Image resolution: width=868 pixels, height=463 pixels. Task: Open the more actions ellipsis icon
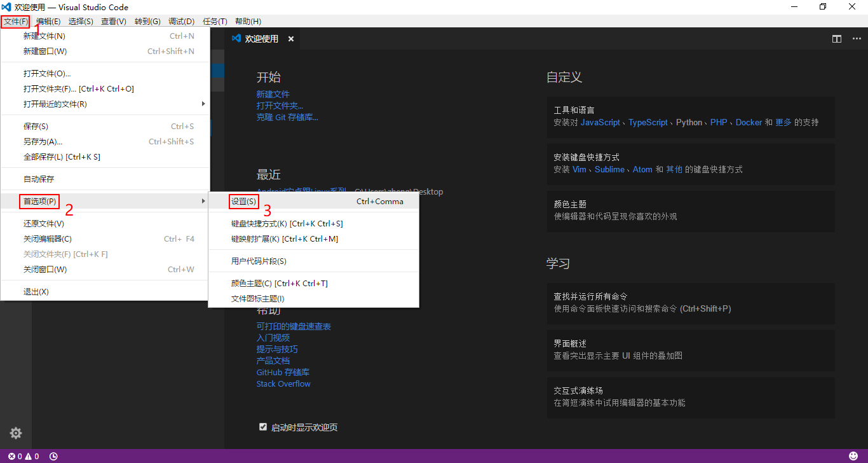click(x=857, y=39)
